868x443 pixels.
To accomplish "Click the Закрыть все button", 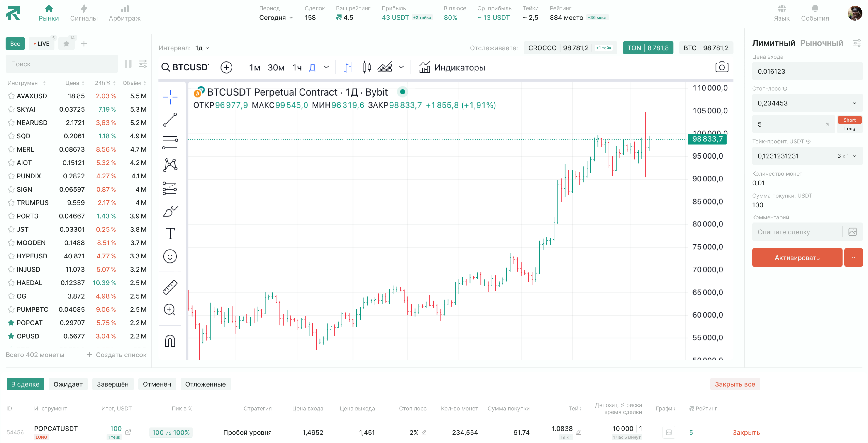I will pyautogui.click(x=735, y=384).
